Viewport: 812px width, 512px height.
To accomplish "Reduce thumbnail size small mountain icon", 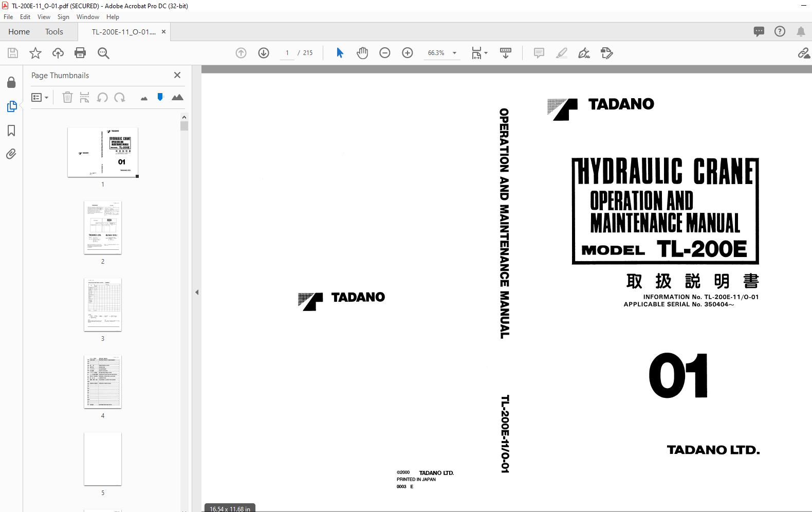I will 144,98.
